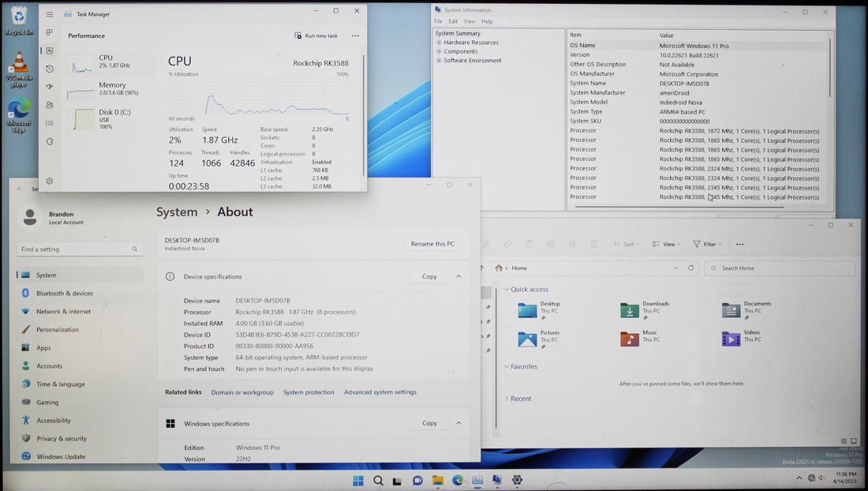Screen dimensions: 868x491
Task: Open the Users page in Task Manager
Action: [50, 105]
